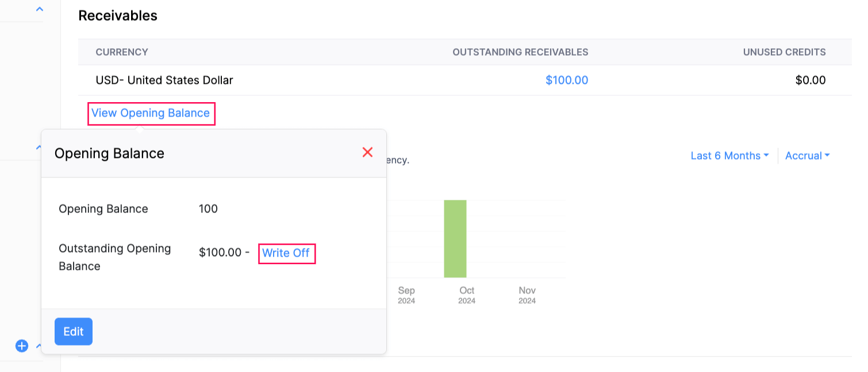Select the Unused Credits column header
Screen dimensions: 868x372
784,52
